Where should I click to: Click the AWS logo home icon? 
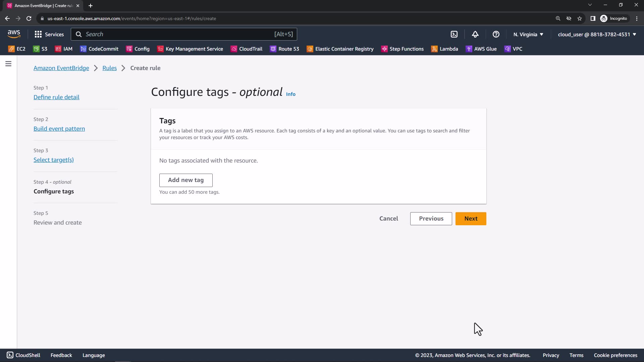(14, 34)
